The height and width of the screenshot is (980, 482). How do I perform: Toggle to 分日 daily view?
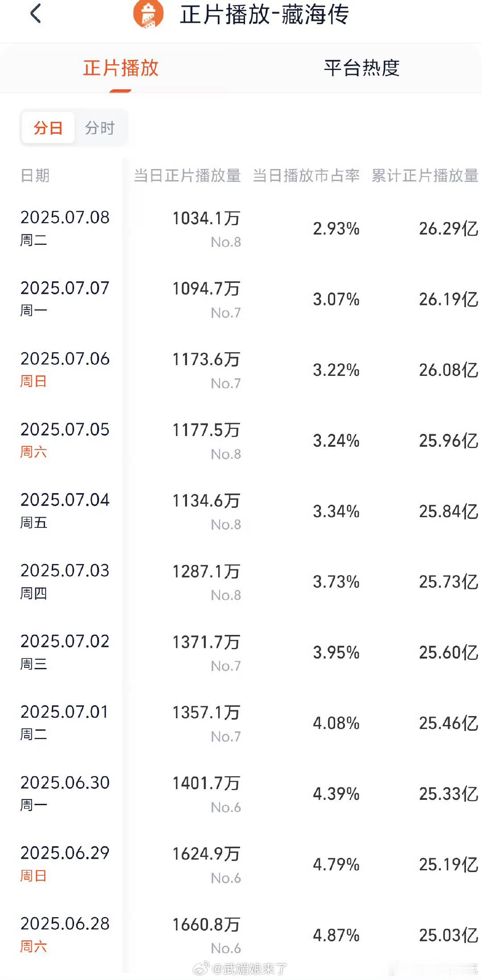pyautogui.click(x=48, y=128)
